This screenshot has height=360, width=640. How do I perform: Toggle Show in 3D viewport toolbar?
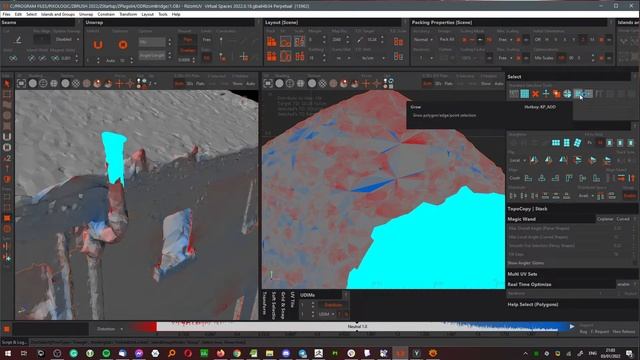pos(238,84)
